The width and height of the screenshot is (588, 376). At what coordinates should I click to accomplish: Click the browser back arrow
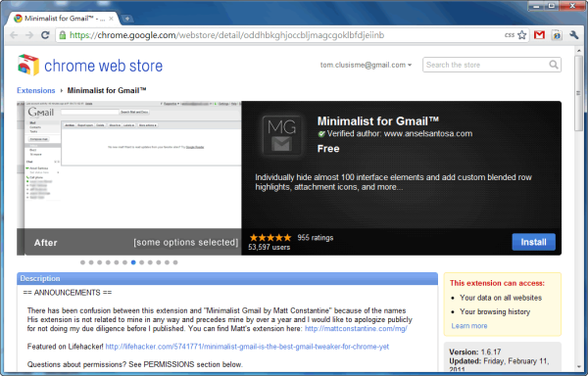point(14,35)
